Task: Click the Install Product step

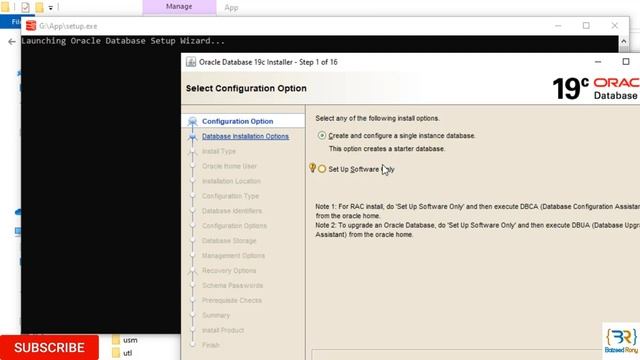Action: pyautogui.click(x=223, y=330)
